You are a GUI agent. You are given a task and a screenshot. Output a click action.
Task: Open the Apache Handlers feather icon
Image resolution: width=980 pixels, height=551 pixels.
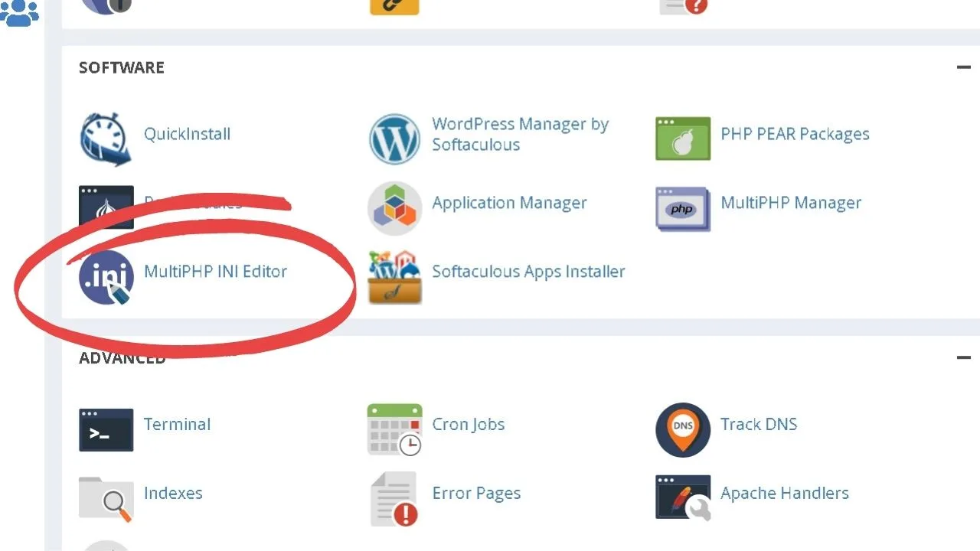tap(683, 498)
